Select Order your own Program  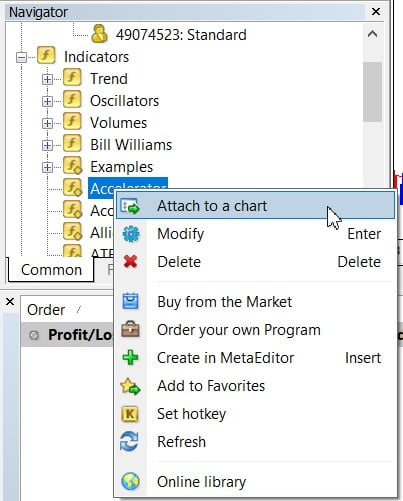pyautogui.click(x=255, y=330)
